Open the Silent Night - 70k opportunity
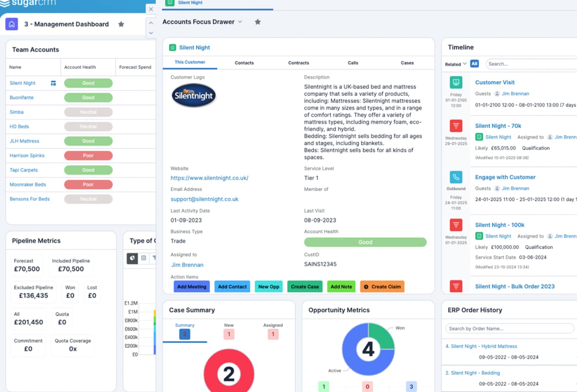577x392 pixels. [x=498, y=126]
